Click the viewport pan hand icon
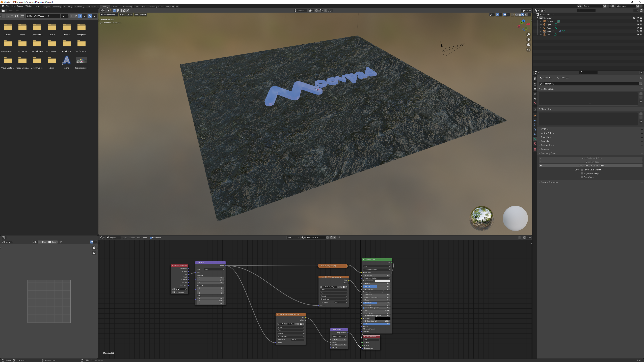Viewport: 644px width, 362px height. point(528,40)
